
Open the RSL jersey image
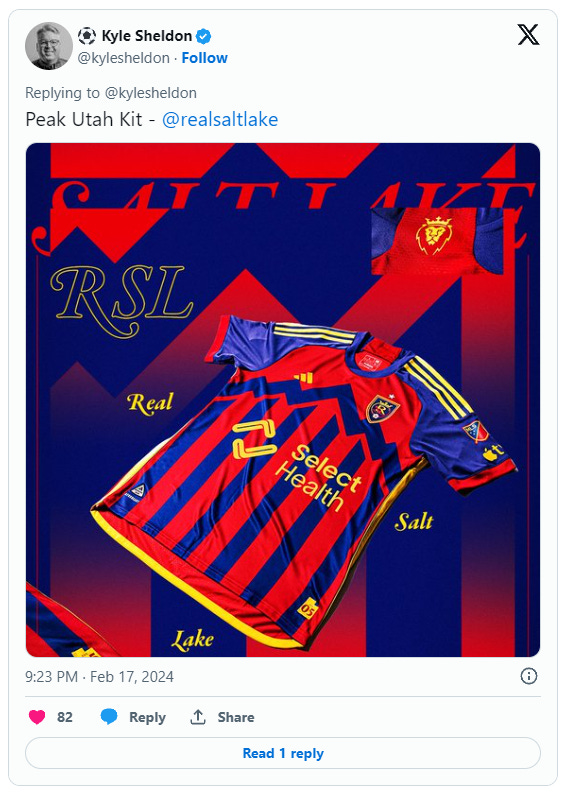pyautogui.click(x=283, y=400)
